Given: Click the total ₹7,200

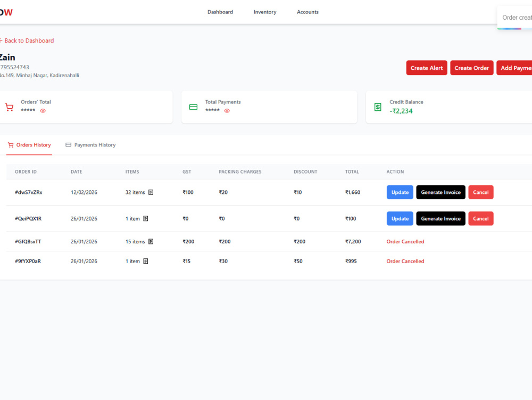Looking at the screenshot, I should 353,241.
